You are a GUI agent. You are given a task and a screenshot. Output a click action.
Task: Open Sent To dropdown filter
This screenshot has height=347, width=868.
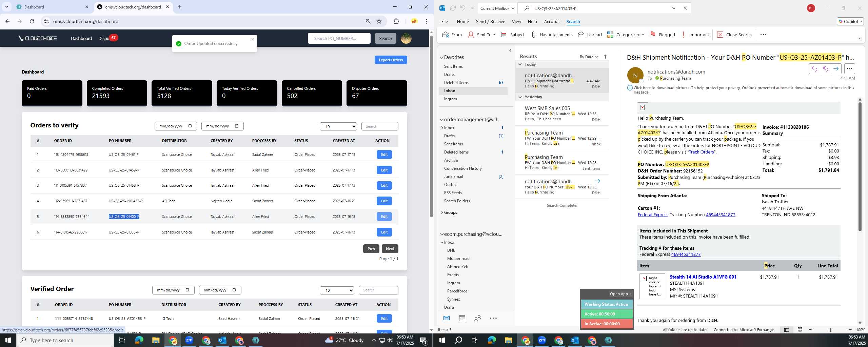481,35
